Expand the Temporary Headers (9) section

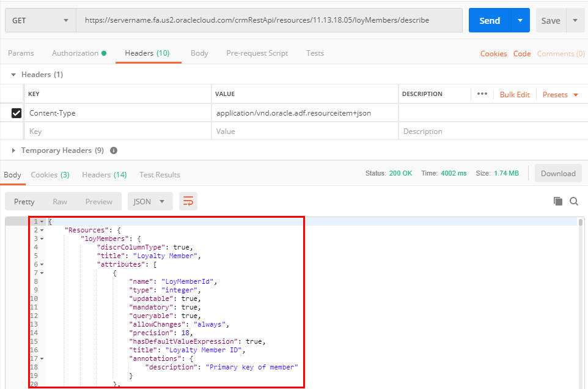(13, 150)
